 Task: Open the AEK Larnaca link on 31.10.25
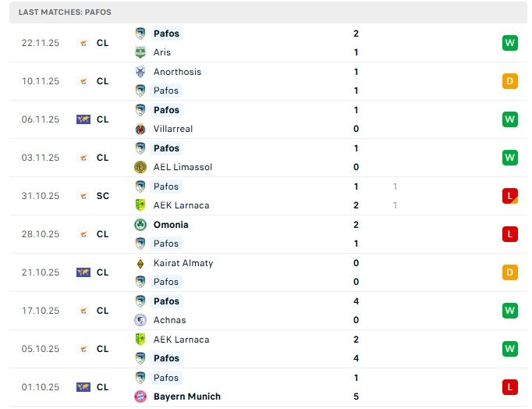[181, 205]
